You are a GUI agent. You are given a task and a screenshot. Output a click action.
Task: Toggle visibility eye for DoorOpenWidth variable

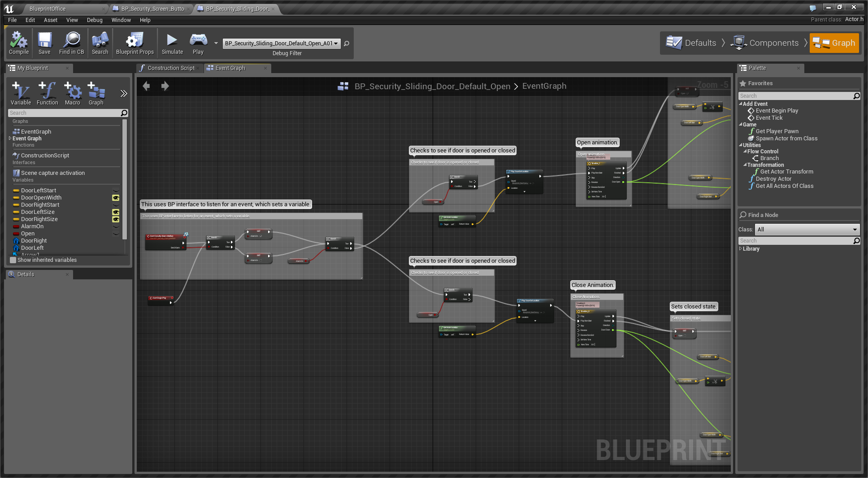coord(116,198)
